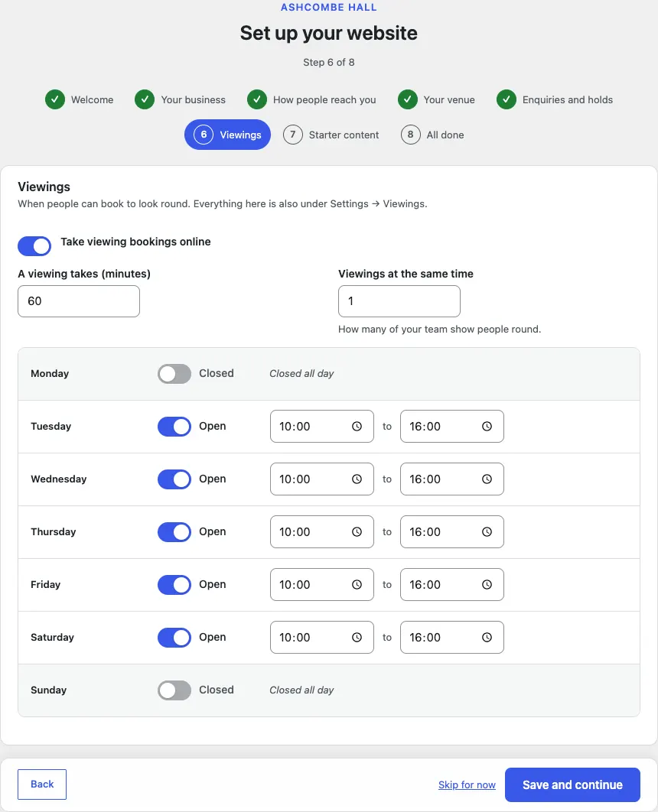Switch off Tuesday's Open toggle
The height and width of the screenshot is (812, 658).
174,426
